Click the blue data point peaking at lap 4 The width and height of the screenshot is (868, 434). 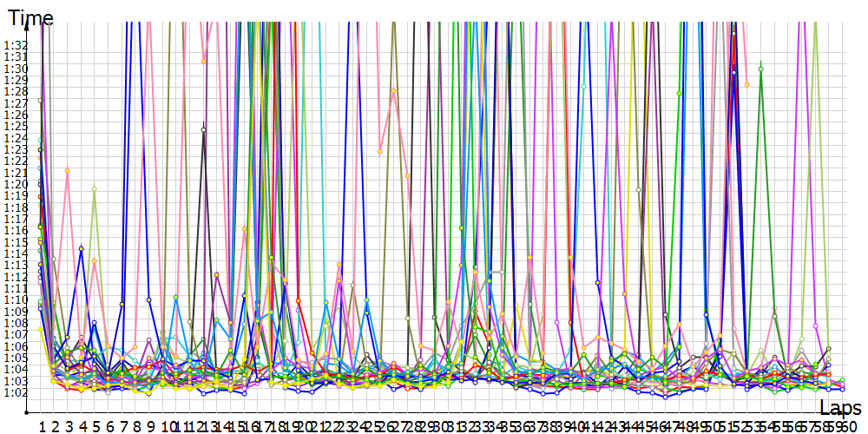tap(81, 248)
